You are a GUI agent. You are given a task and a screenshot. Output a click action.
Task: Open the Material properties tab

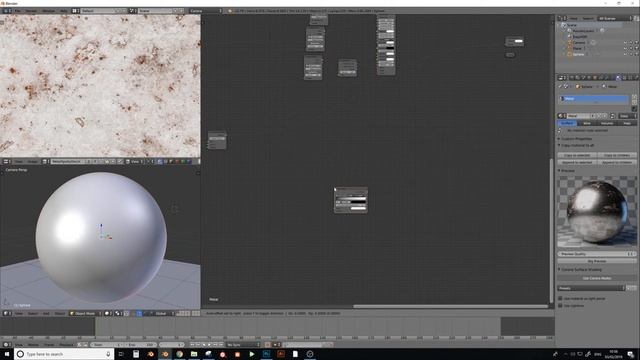pyautogui.click(x=618, y=78)
